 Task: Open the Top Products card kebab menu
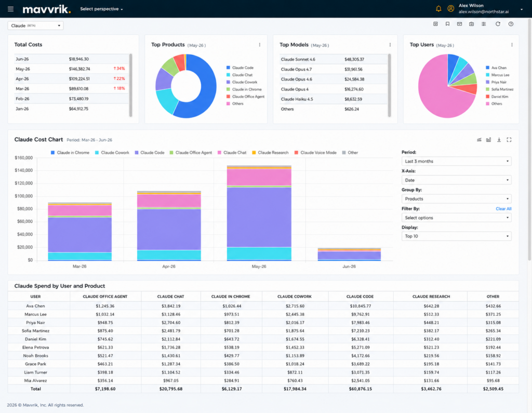260,45
